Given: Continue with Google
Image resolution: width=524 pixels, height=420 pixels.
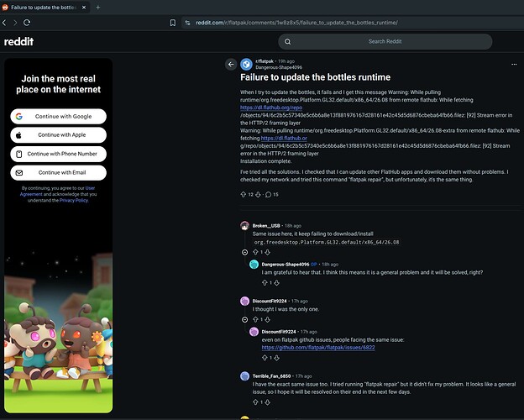Looking at the screenshot, I should pos(59,117).
